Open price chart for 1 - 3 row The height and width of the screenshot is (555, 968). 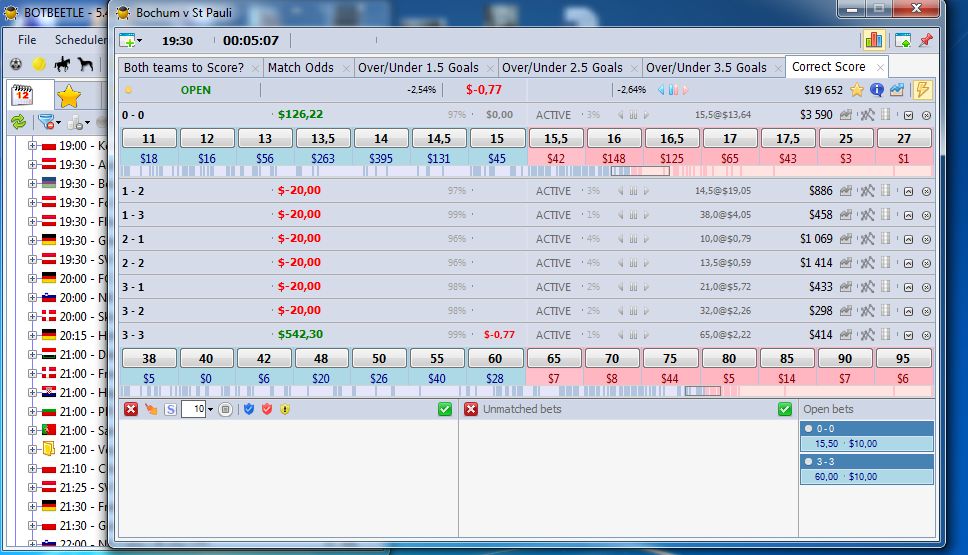[x=846, y=215]
